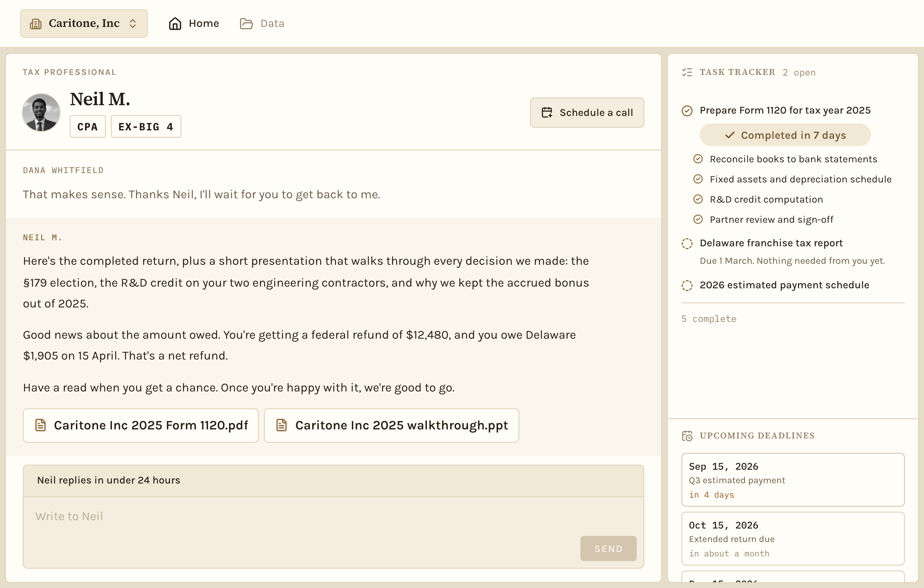Open the 2026 estimated payment schedule task
This screenshot has height=588, width=924.
[x=784, y=285]
